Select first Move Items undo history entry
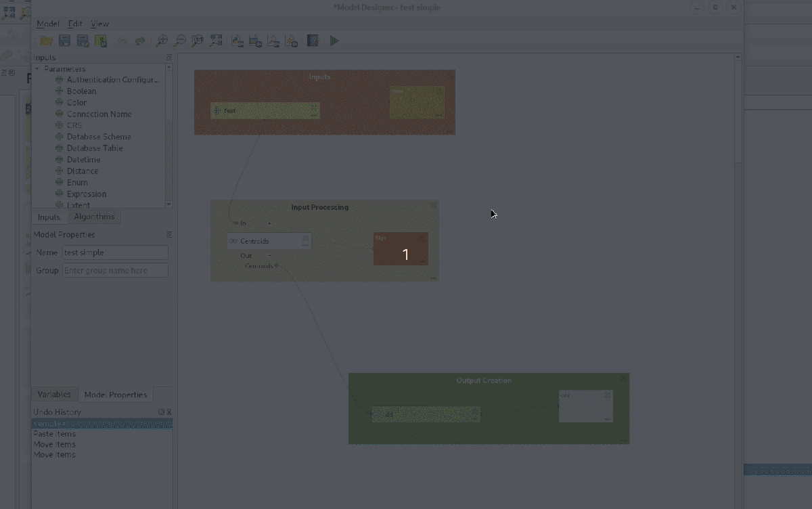The image size is (812, 509). [x=55, y=445]
